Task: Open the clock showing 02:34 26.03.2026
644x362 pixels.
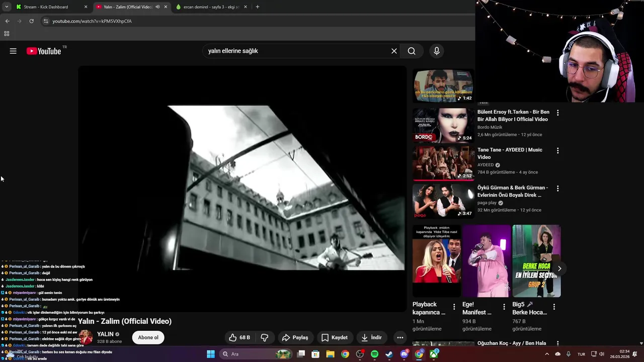Action: [x=619, y=354]
